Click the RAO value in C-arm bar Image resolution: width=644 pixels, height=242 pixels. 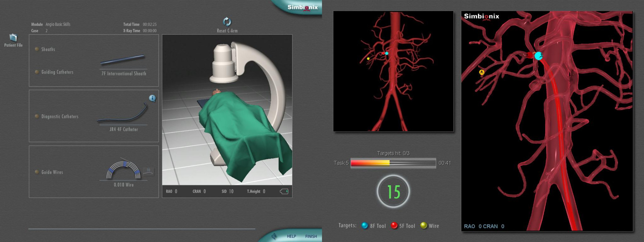176,191
